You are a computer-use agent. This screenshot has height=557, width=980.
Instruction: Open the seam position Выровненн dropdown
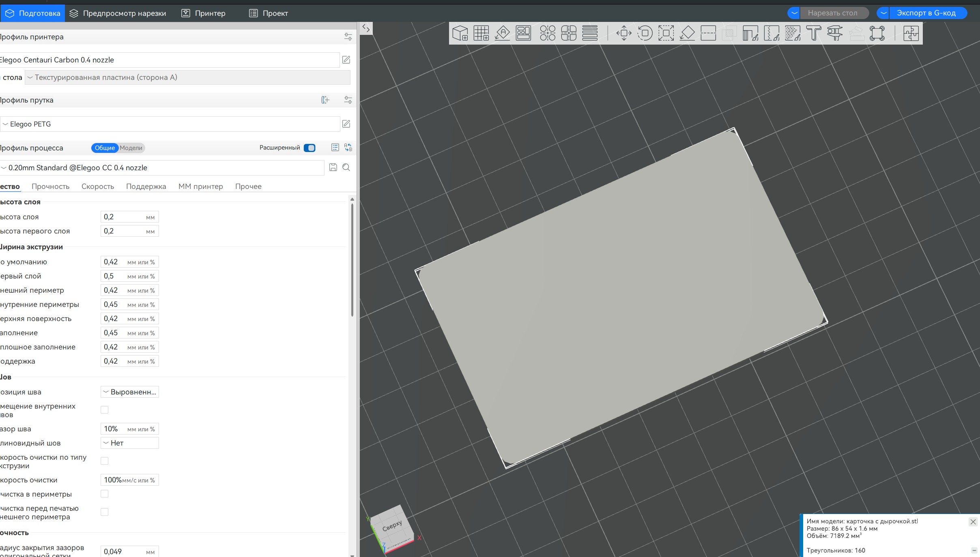click(x=129, y=392)
